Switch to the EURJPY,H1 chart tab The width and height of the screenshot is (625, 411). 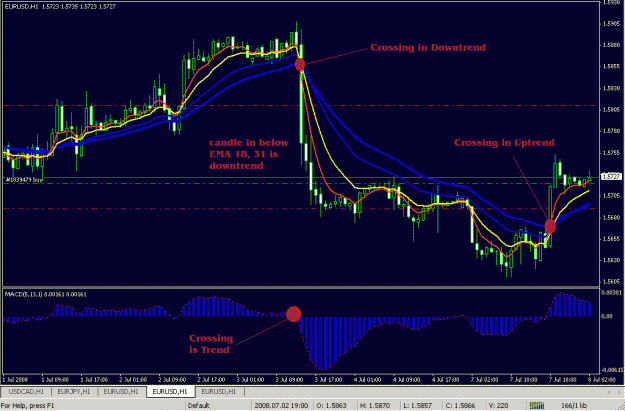(74, 392)
